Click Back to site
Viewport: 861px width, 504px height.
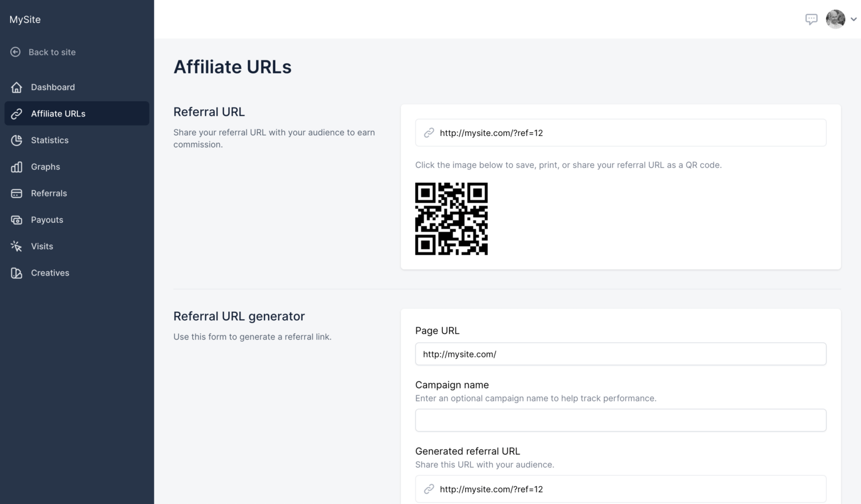pos(52,52)
